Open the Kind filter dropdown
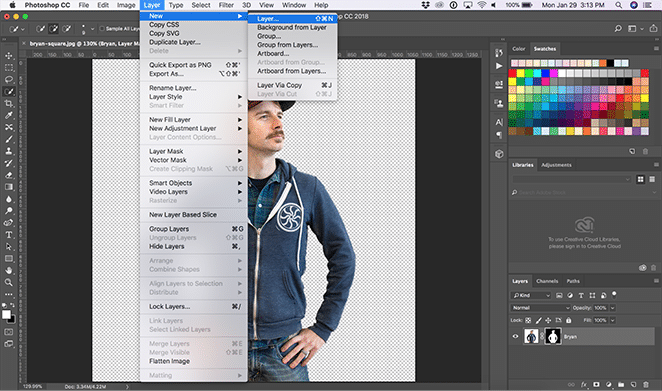The image size is (662, 391). (532, 296)
